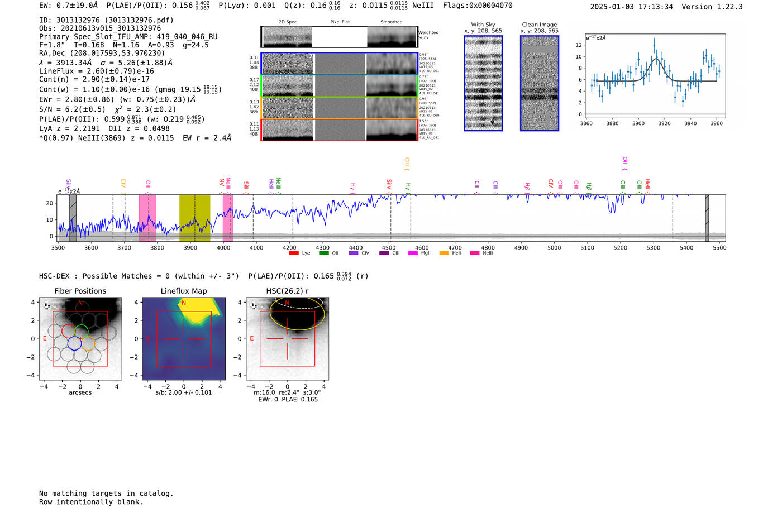
Task: Click the ID 3013132976 text line
Action: pos(106,20)
